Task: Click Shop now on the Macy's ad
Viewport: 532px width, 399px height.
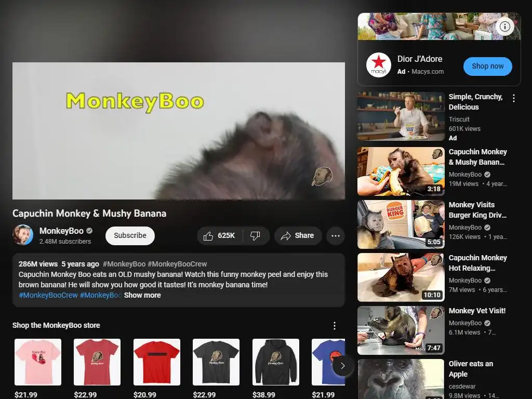Action: point(487,66)
